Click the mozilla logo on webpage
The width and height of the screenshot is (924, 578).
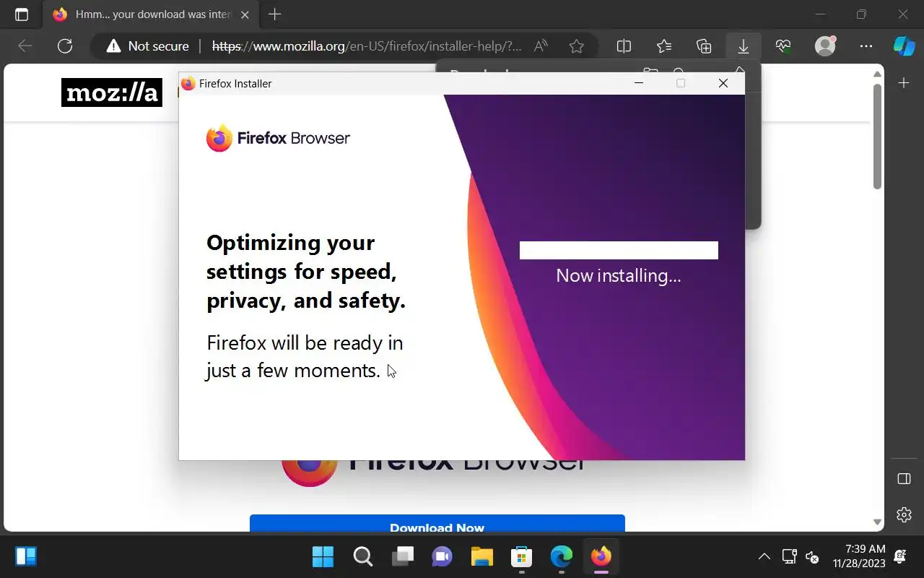click(x=112, y=92)
